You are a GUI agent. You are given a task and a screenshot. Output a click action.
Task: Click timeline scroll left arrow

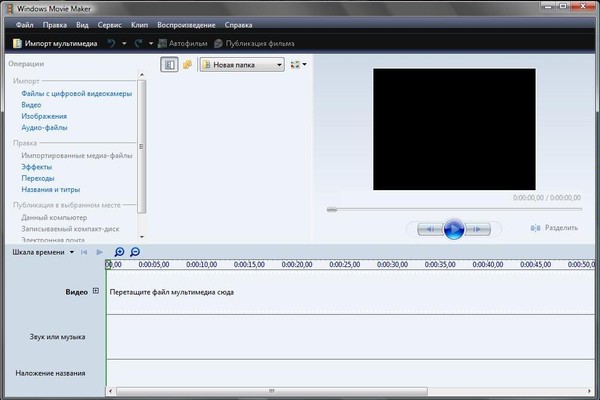[x=111, y=391]
